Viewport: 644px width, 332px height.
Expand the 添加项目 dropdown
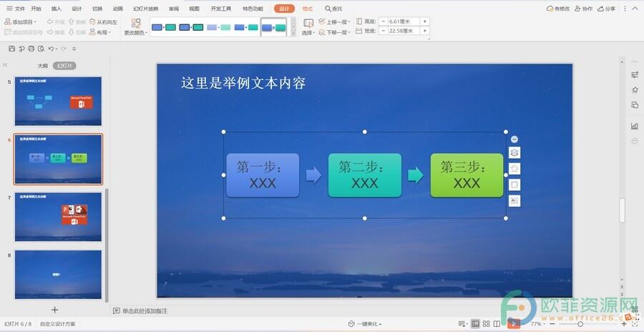pos(21,21)
